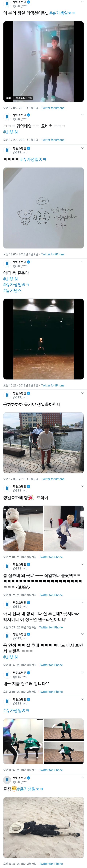Open the Gloss doodle drawing image
Image resolution: width=87 pixels, height=868 pixels.
tap(44, 208)
